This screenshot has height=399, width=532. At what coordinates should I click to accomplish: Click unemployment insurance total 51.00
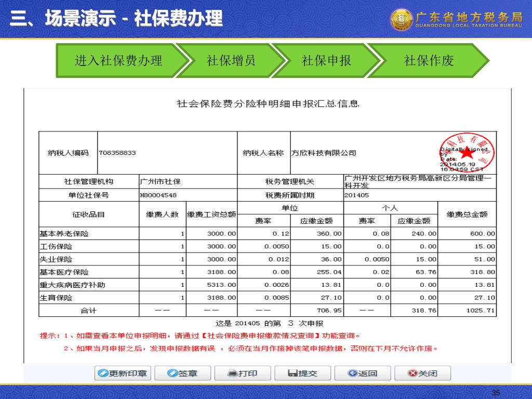pos(485,260)
